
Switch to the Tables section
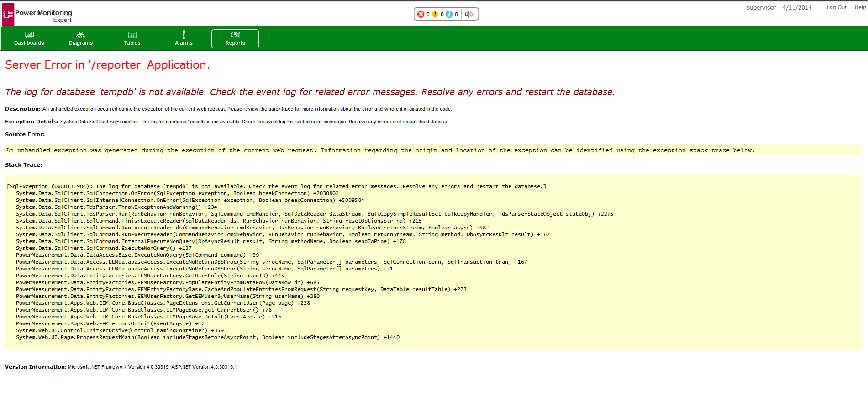point(132,39)
